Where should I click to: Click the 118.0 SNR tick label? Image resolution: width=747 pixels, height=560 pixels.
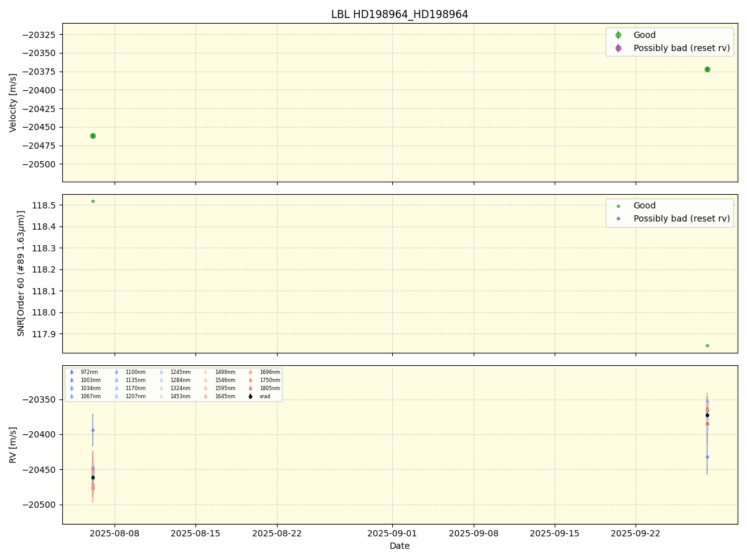(44, 313)
